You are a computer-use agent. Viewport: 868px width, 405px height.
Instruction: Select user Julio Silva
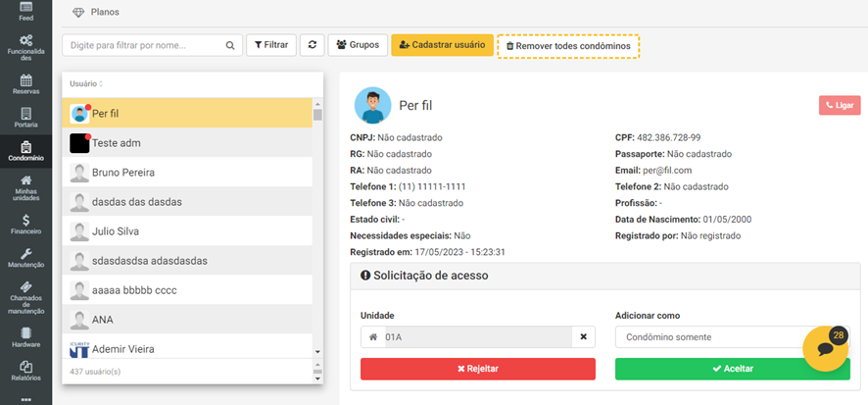pyautogui.click(x=187, y=231)
